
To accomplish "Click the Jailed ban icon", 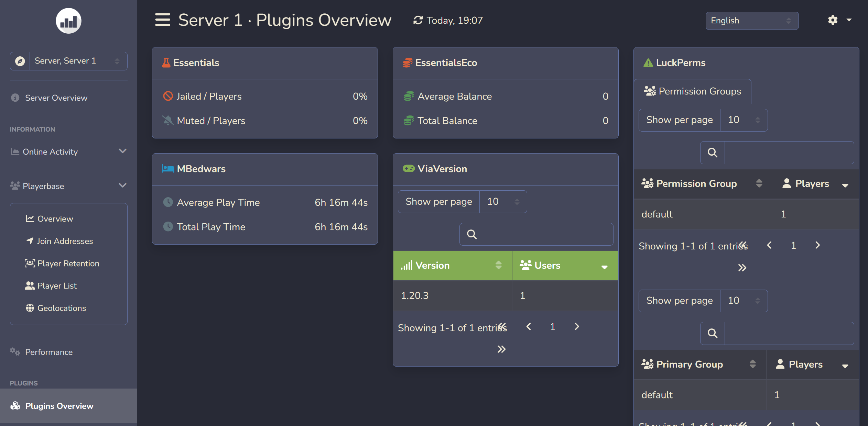I will (168, 96).
